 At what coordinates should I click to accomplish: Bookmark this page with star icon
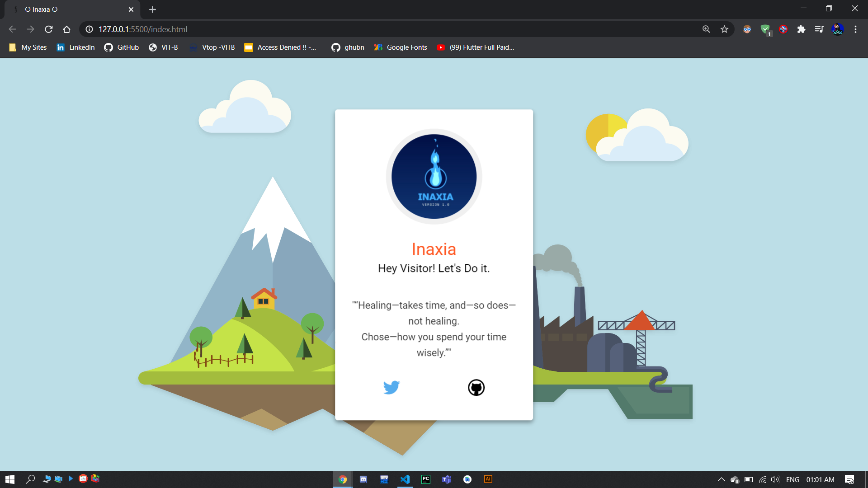click(x=724, y=29)
